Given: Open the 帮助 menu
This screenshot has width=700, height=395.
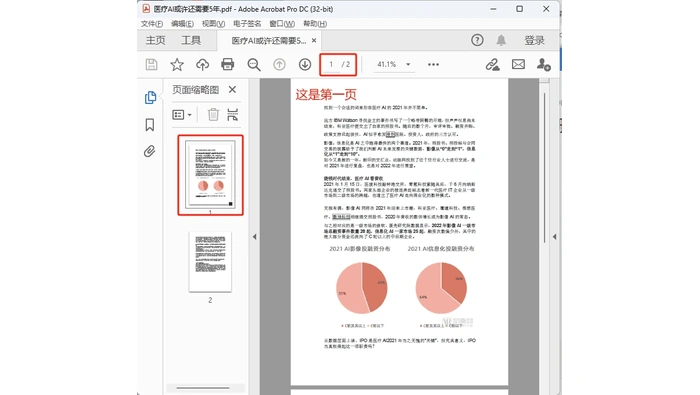Looking at the screenshot, I should pos(315,24).
